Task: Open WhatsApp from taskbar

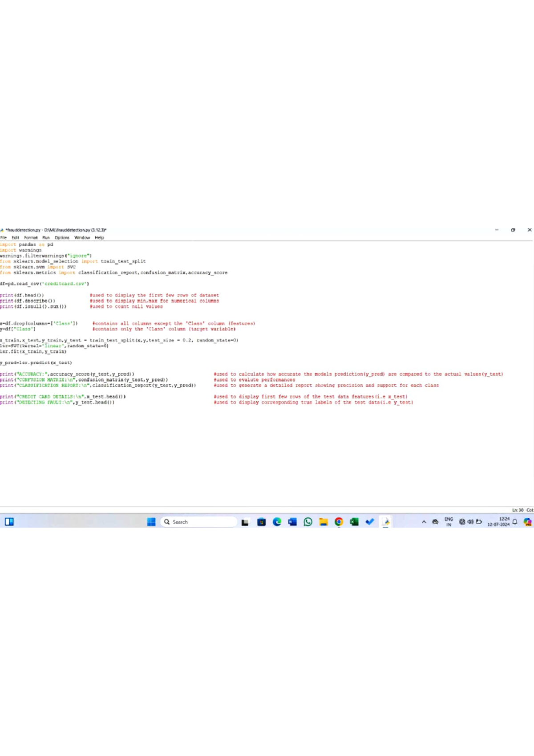Action: 308,522
